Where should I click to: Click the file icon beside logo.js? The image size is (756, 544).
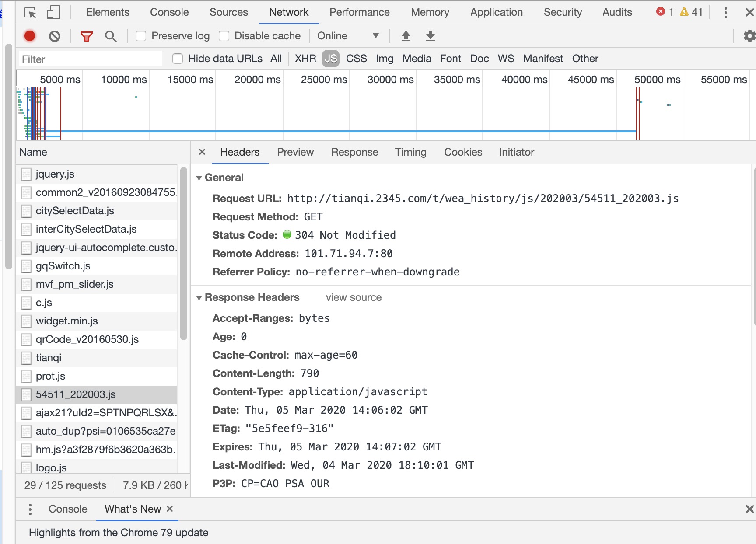point(26,467)
